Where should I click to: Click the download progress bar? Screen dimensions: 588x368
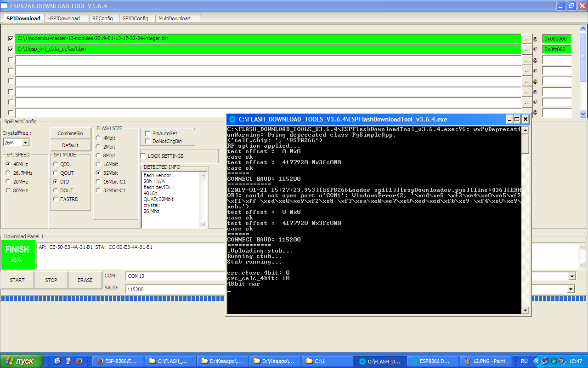tap(294, 299)
